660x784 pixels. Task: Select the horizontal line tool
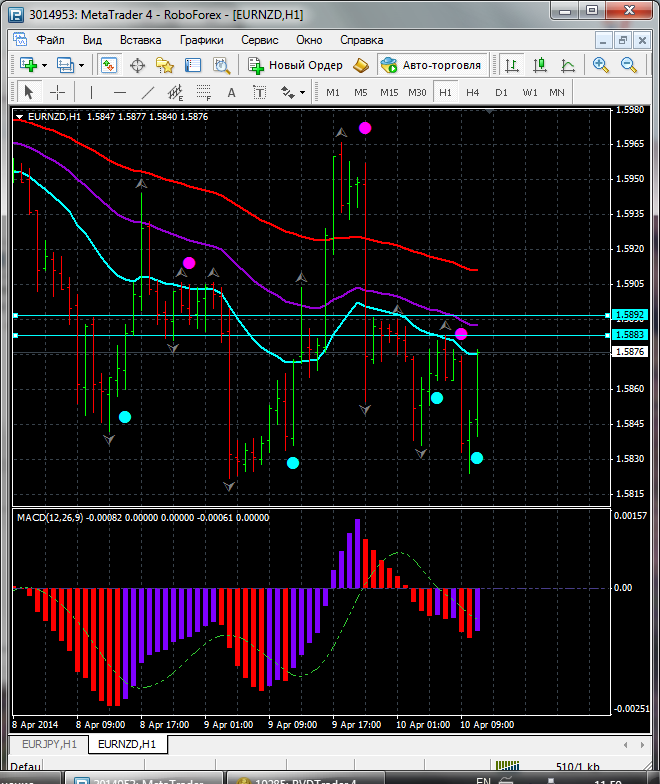tap(120, 92)
